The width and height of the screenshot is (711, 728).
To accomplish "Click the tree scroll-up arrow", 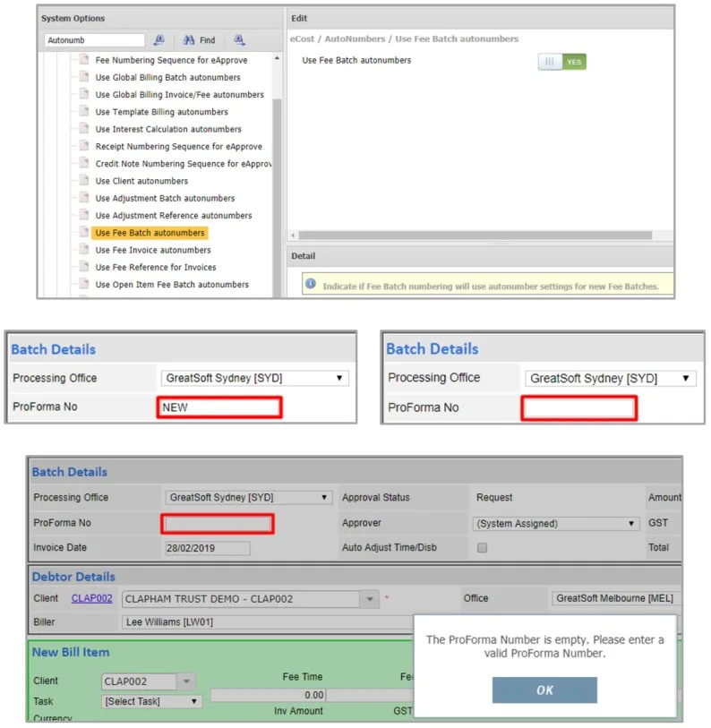I will point(277,58).
